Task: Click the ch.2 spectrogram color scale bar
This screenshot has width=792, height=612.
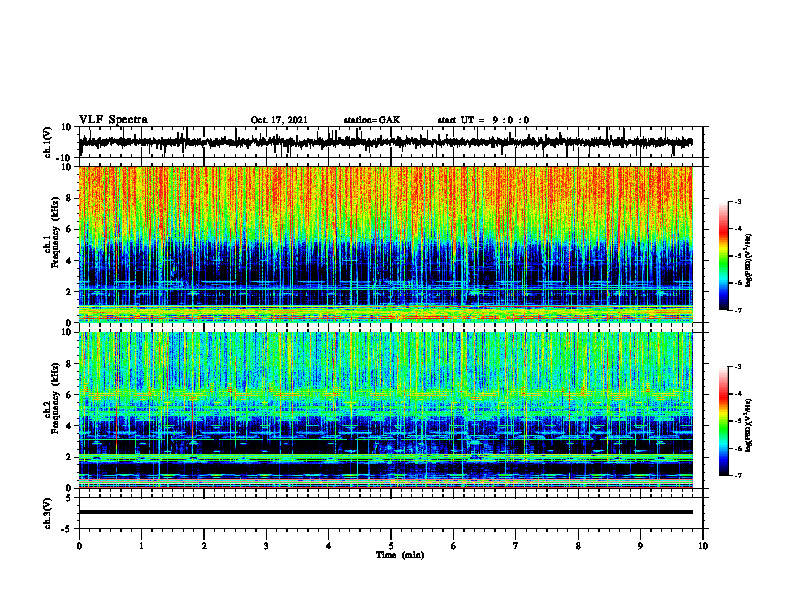Action: (x=723, y=421)
